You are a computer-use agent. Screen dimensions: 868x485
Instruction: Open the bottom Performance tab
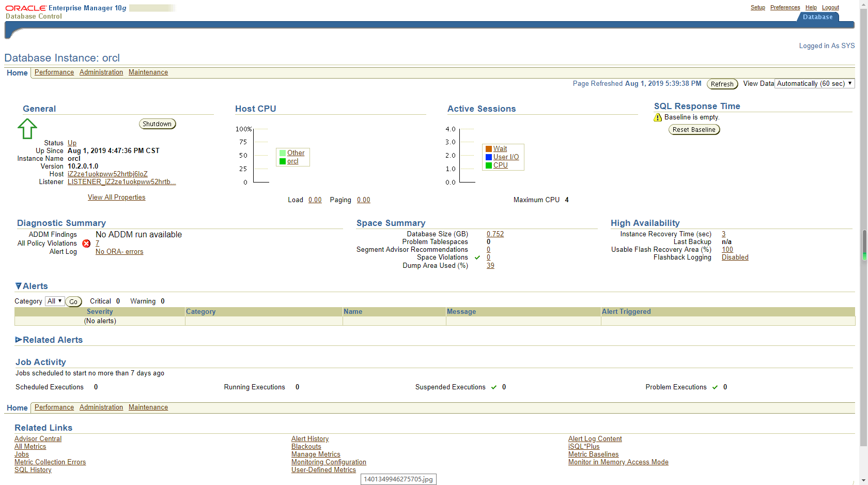click(x=54, y=407)
